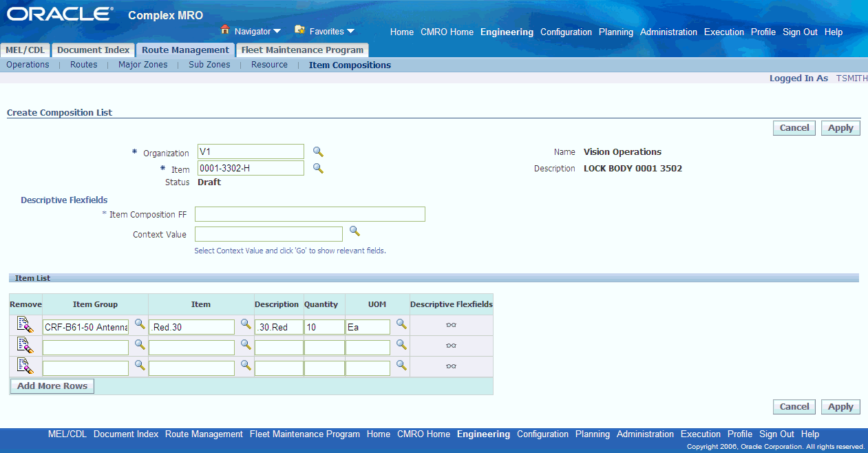This screenshot has height=453, width=868.
Task: Open the Sub Zones subtab
Action: pos(209,65)
